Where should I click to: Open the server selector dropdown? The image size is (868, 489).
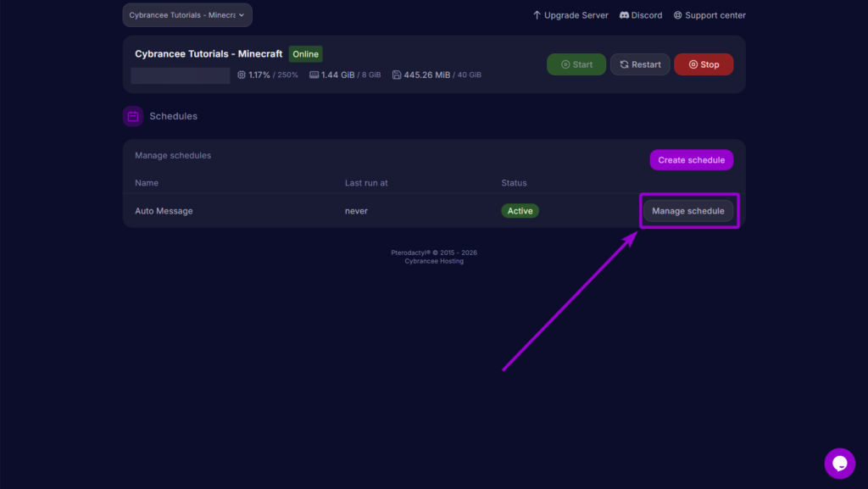click(186, 14)
